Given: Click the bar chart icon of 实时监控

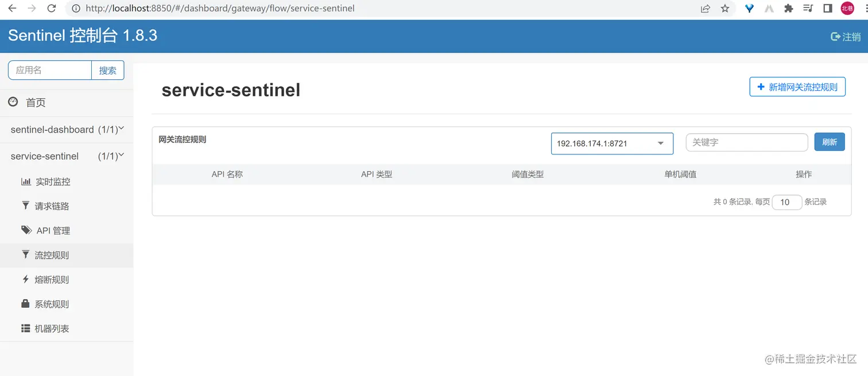Looking at the screenshot, I should (26, 181).
